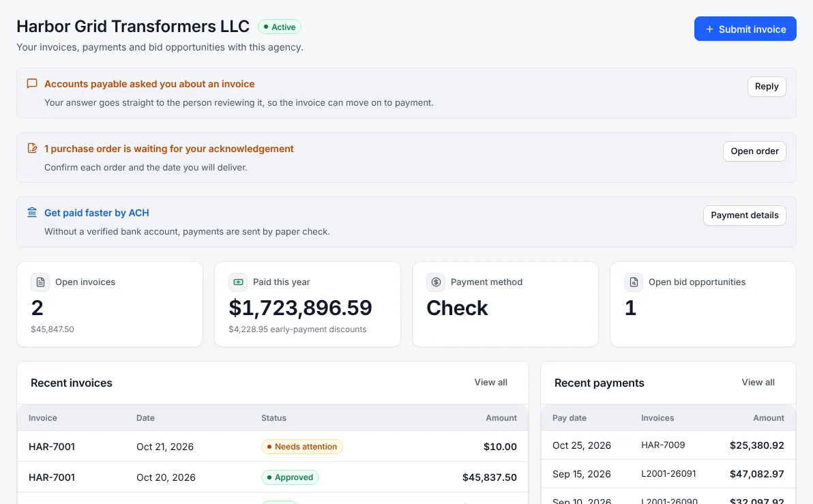
Task: Click the Harbor Grid Transformers LLC title
Action: (133, 26)
